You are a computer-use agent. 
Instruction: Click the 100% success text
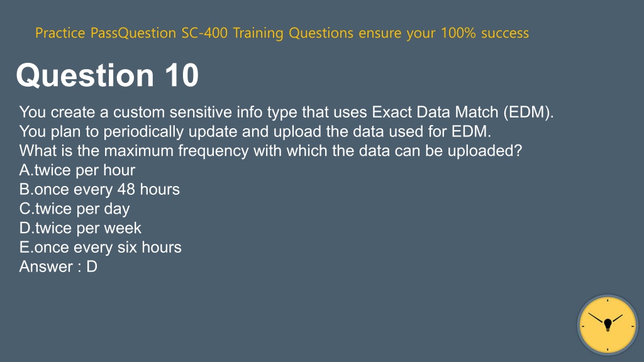point(485,33)
